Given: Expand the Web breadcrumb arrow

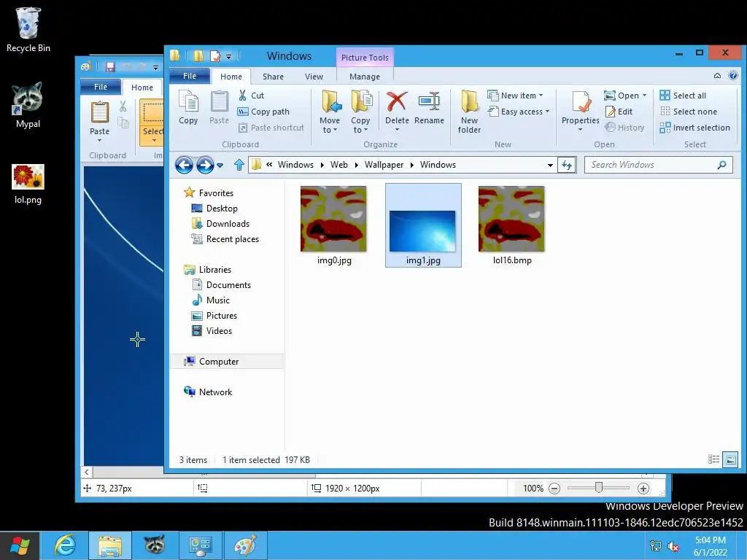Looking at the screenshot, I should [x=356, y=166].
